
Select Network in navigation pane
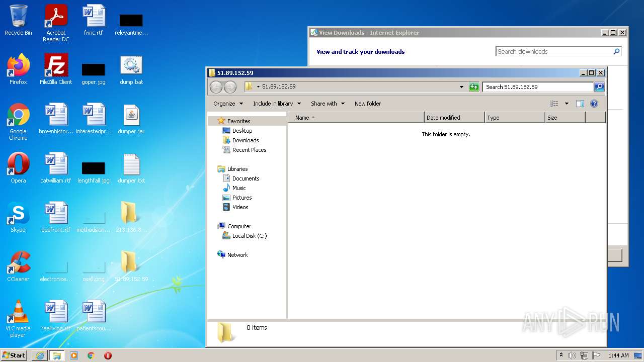pos(237,255)
